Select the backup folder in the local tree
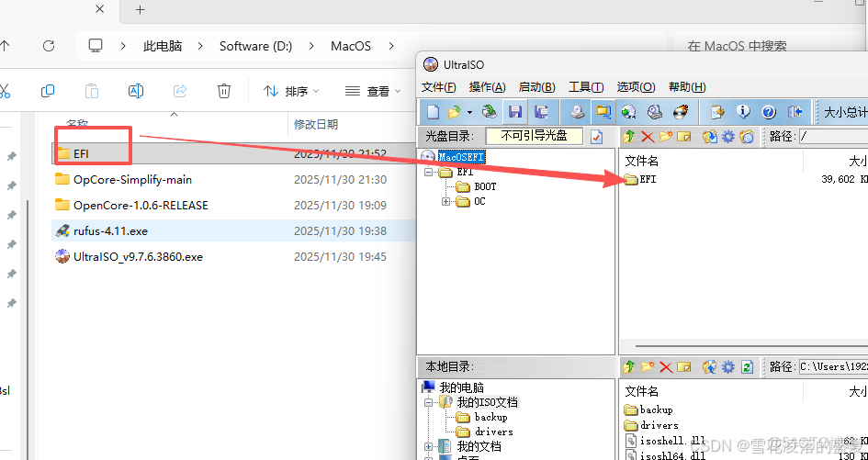Viewport: 868px width, 460px height. (490, 417)
